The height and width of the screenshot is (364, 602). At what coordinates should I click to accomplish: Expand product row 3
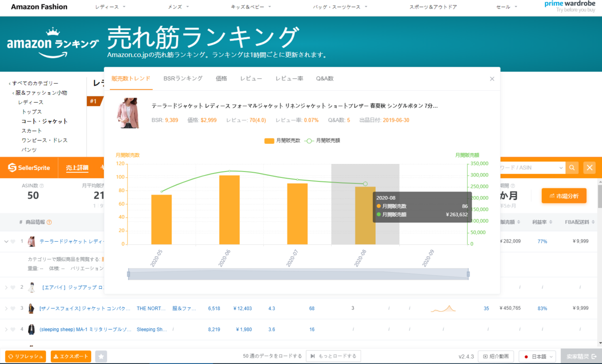click(7, 308)
